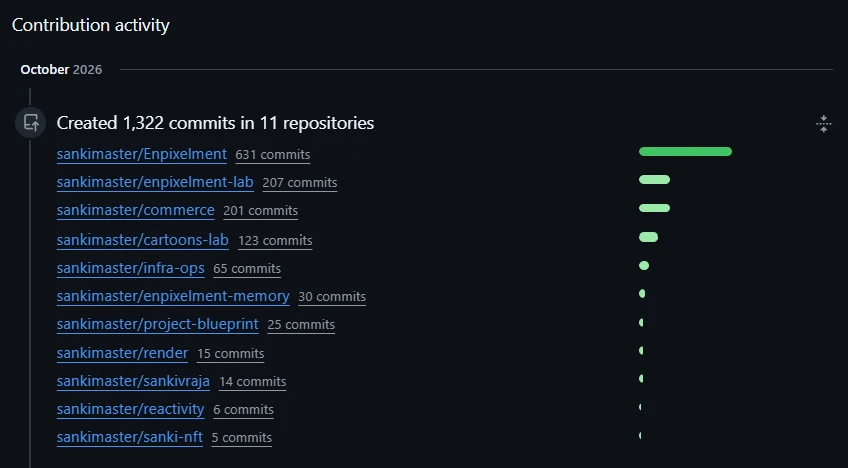
Task: View the 207 commits link
Action: point(300,183)
